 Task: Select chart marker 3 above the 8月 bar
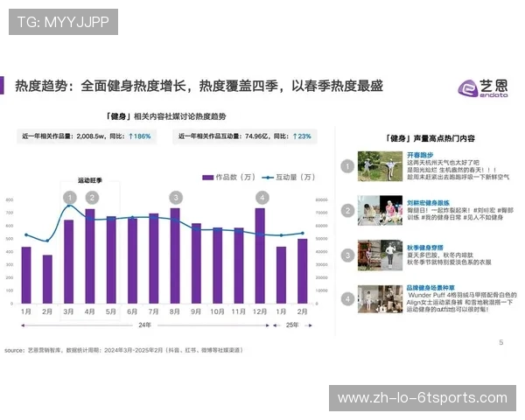pos(176,198)
